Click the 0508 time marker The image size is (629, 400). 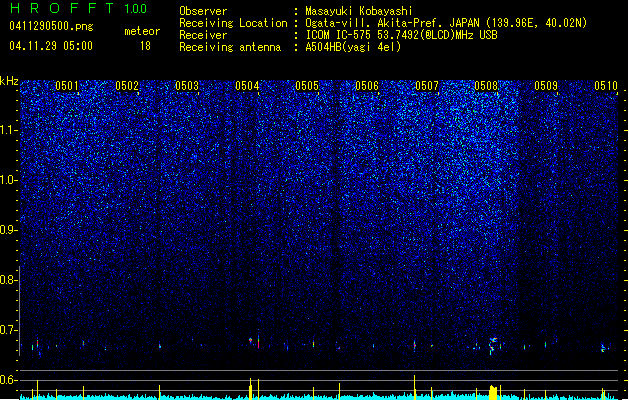(x=486, y=86)
